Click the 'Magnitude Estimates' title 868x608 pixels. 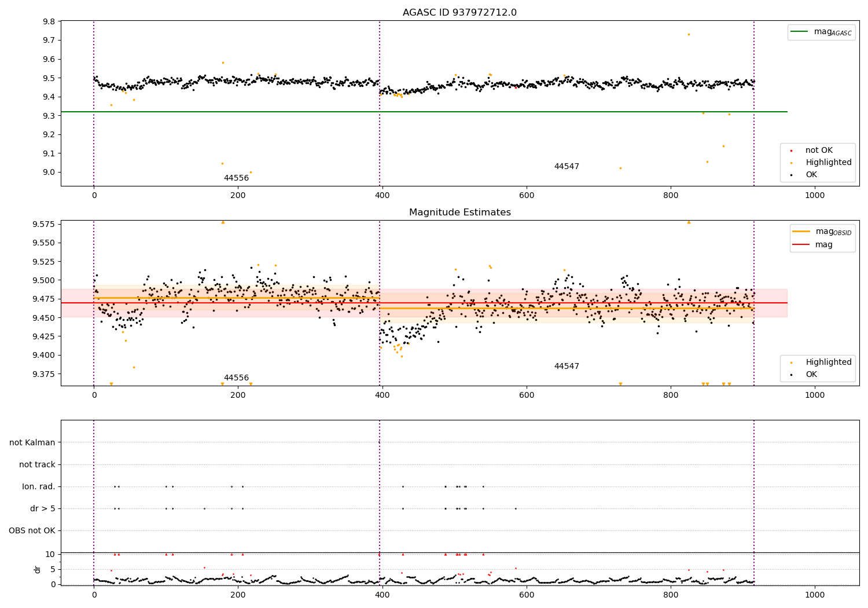tap(459, 213)
